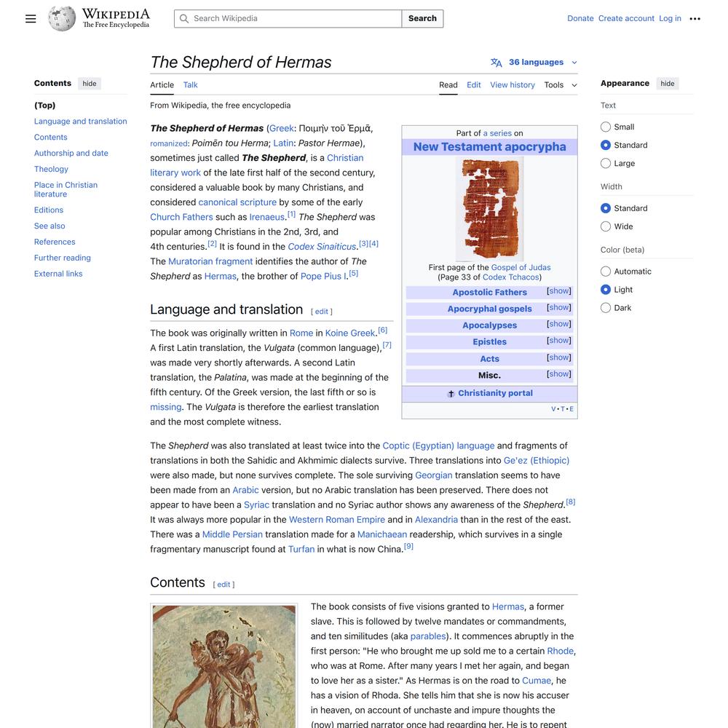Open the main menu hamburger icon

(31, 19)
